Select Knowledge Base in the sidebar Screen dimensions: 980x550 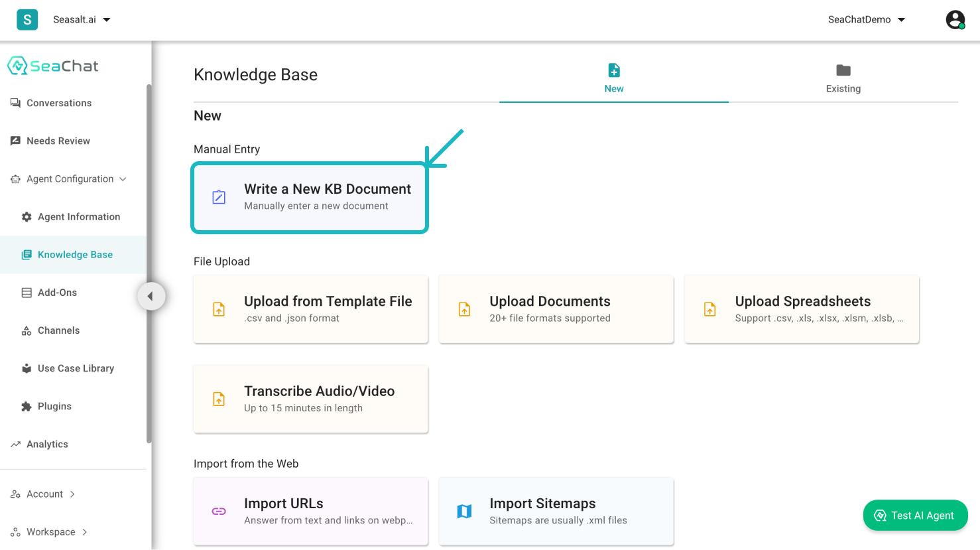tap(73, 255)
